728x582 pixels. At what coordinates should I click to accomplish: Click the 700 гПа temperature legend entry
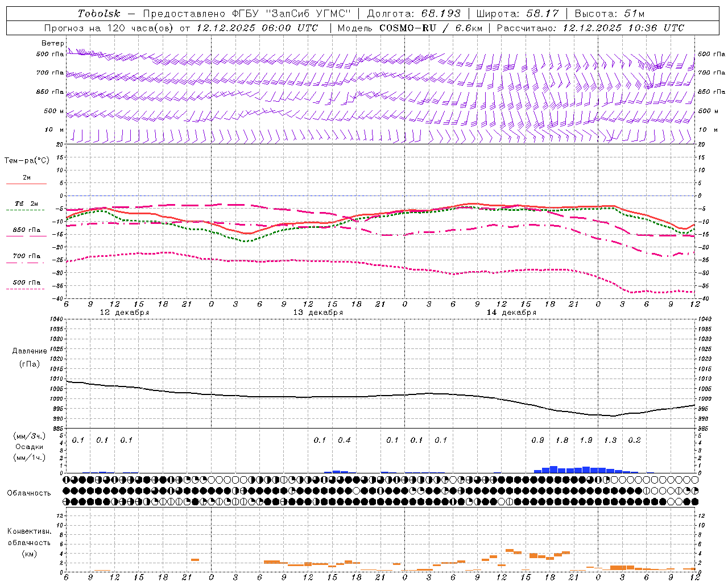[x=27, y=256]
